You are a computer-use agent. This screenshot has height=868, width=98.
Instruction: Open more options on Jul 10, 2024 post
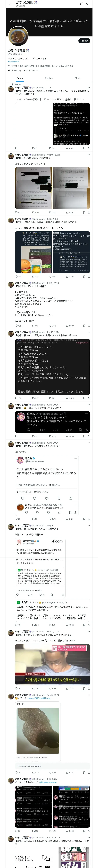pos(89,283)
